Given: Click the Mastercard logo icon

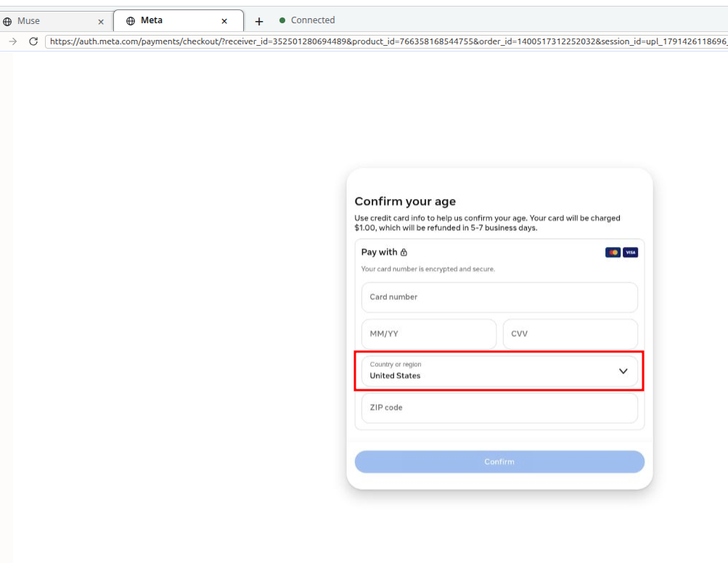Looking at the screenshot, I should point(613,252).
